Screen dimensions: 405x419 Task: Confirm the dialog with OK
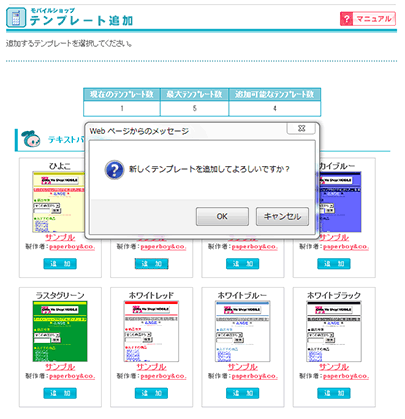point(222,217)
